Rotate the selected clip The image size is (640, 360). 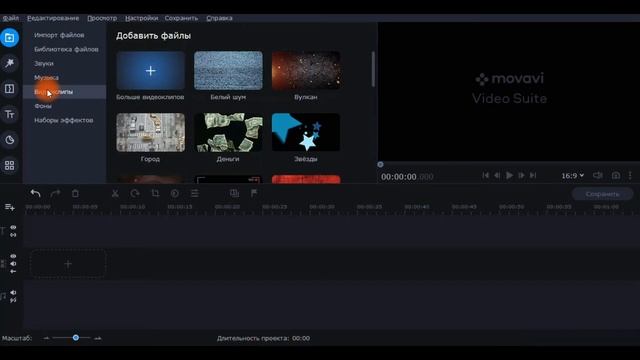[135, 193]
